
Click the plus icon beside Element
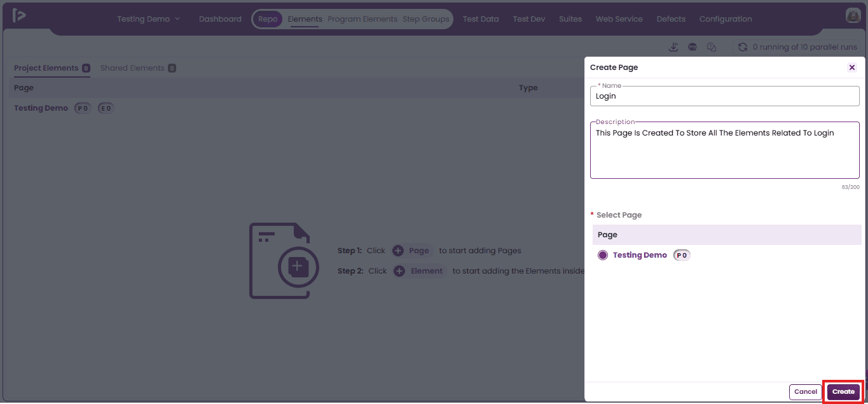tap(399, 271)
